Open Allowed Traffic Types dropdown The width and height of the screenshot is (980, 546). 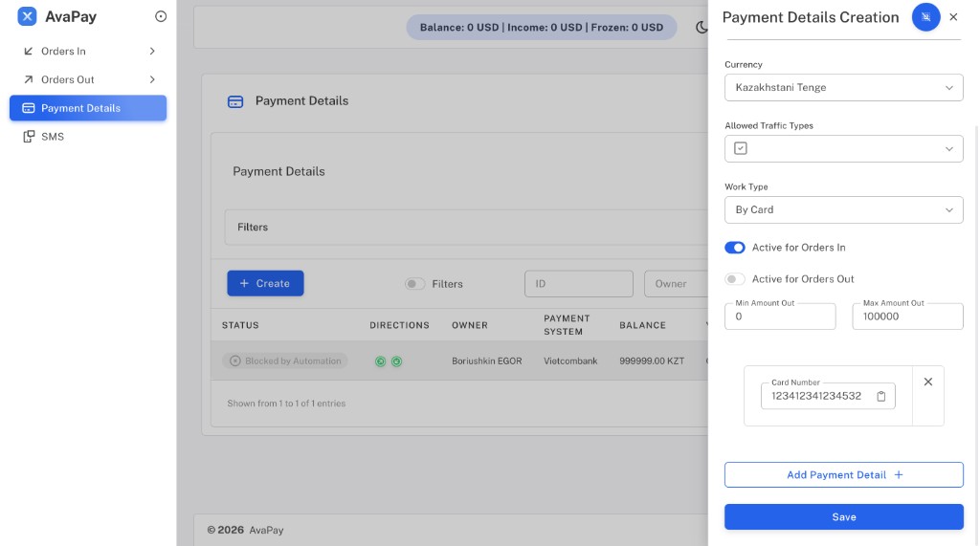[844, 148]
